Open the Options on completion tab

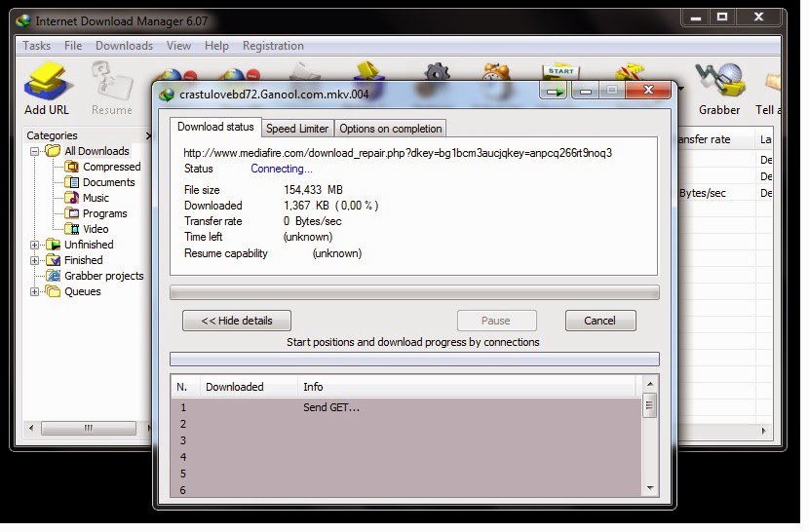click(x=390, y=128)
